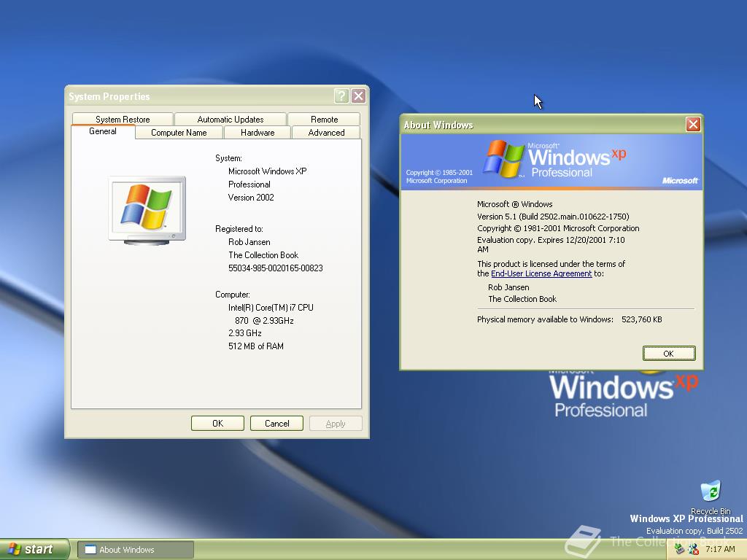
Task: Click the Safely Remove Hardware tray icon
Action: pos(679,549)
